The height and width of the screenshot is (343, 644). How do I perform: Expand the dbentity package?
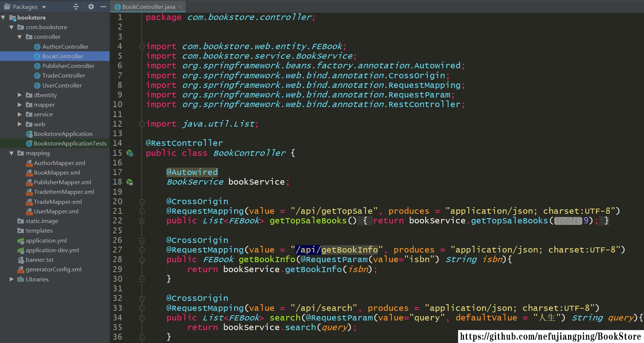(20, 95)
